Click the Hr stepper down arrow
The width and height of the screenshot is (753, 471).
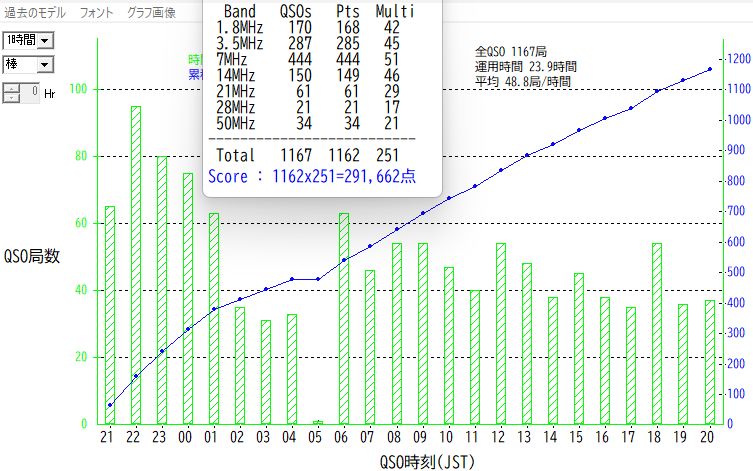point(12,97)
